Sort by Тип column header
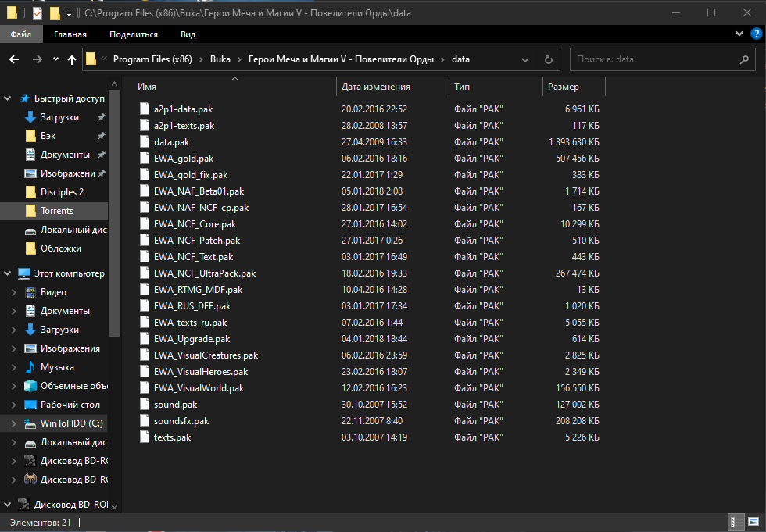 [x=462, y=87]
